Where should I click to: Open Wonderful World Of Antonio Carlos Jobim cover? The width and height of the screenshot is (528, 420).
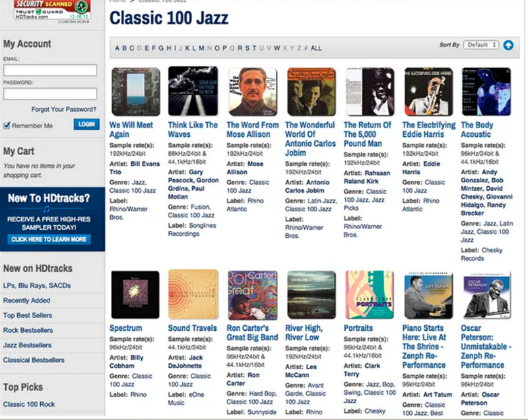(x=312, y=92)
